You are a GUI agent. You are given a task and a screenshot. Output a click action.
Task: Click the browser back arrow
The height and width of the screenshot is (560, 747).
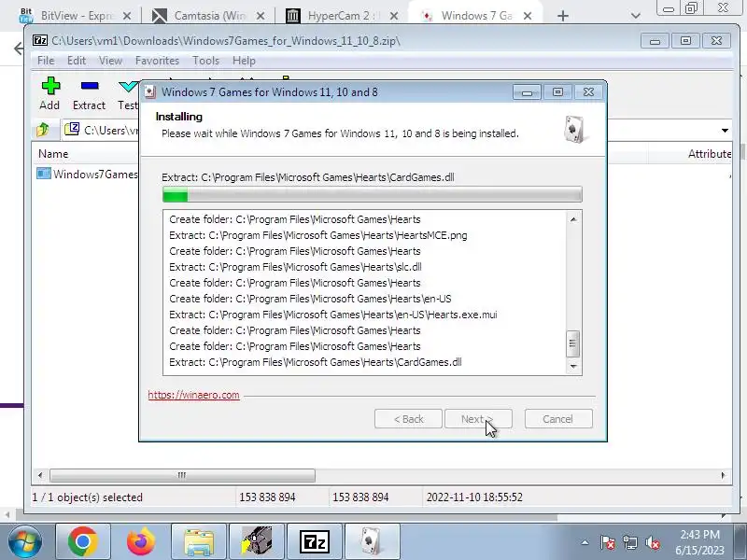point(18,49)
